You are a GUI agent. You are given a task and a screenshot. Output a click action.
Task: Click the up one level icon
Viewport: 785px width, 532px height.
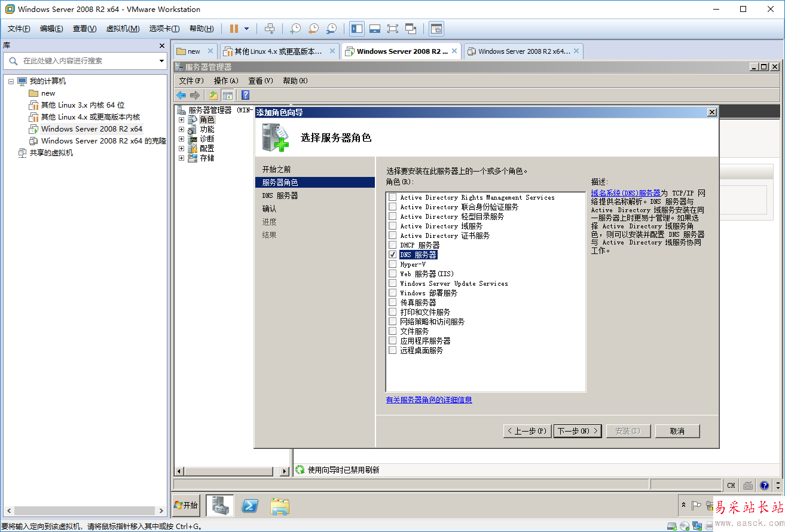pyautogui.click(x=213, y=95)
